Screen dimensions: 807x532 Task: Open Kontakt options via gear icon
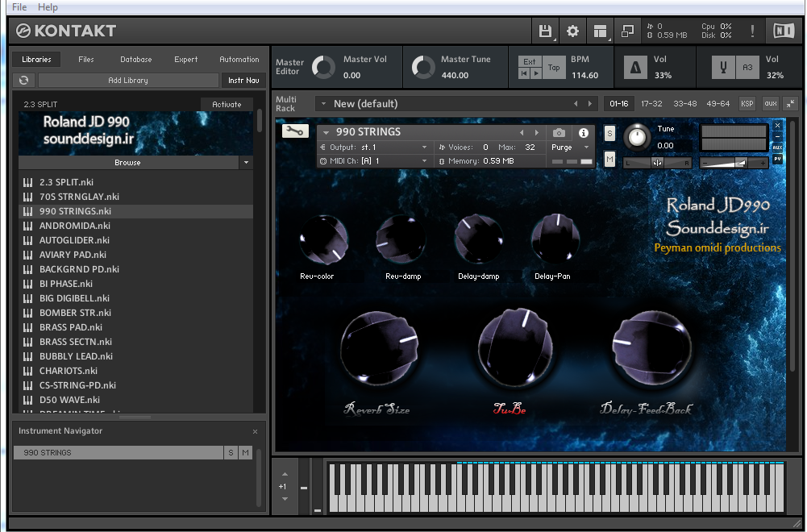click(572, 31)
